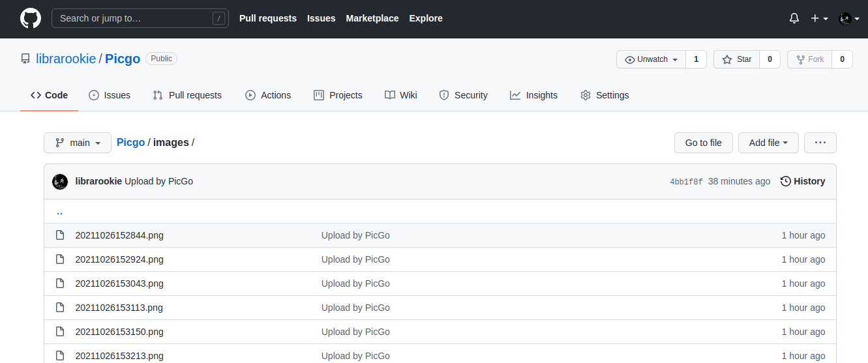Switch to the Issues tab
The height and width of the screenshot is (363, 868).
coord(110,95)
